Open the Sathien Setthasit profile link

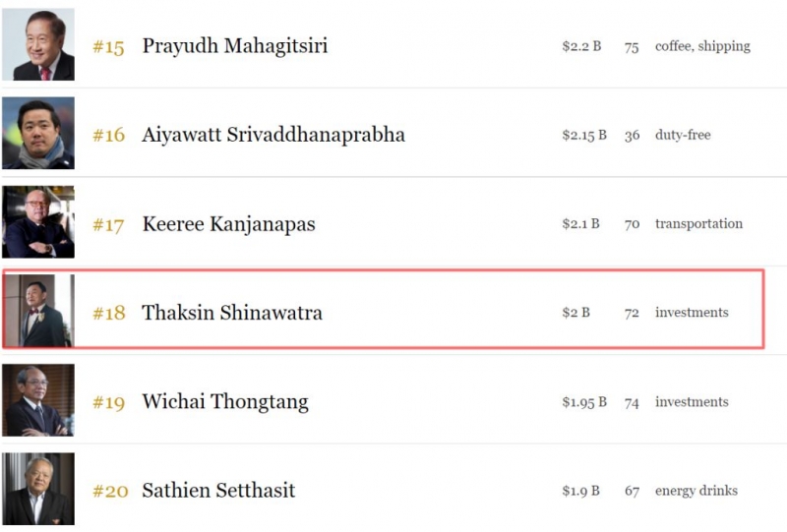pyautogui.click(x=218, y=491)
